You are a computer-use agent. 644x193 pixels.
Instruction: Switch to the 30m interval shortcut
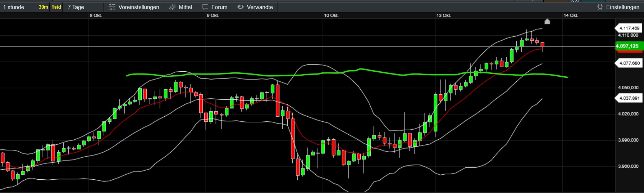point(44,7)
